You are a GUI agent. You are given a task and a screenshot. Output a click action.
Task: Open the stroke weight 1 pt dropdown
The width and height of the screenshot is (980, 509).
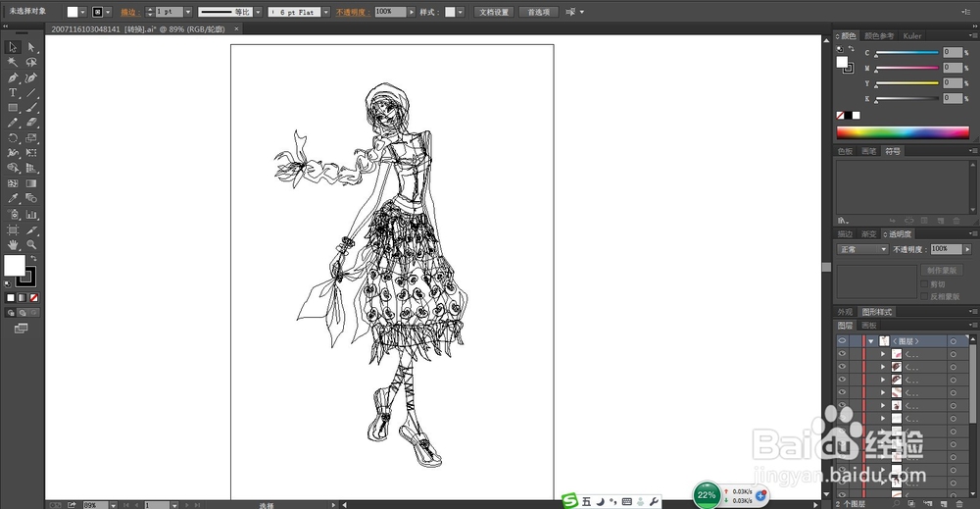pos(188,12)
